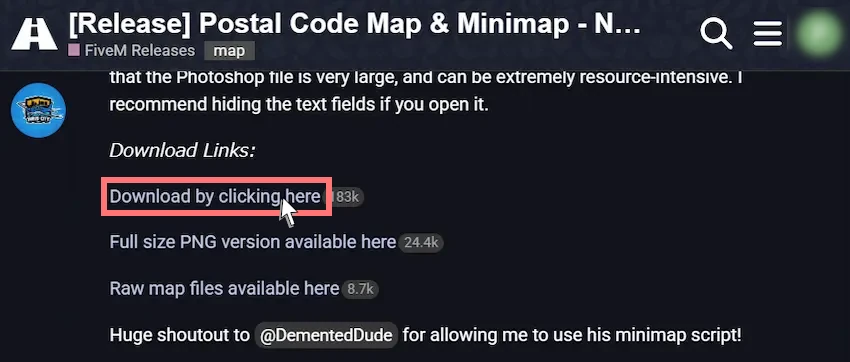Click the Postal Code Map topic title
The height and width of the screenshot is (362, 850).
355,24
